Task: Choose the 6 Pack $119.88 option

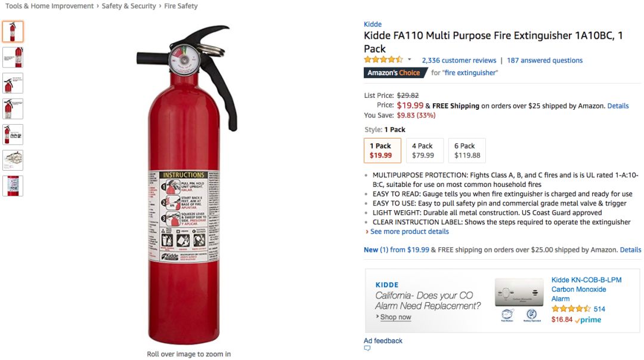Action: [467, 150]
